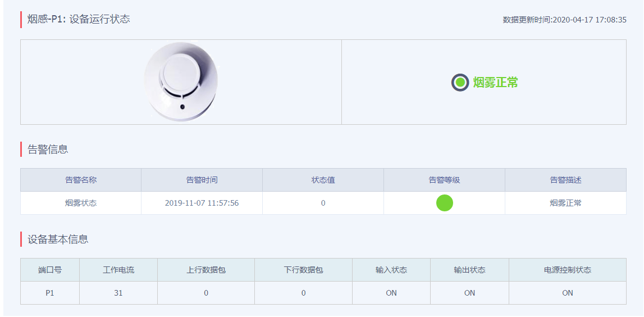Select the 工作电流 value 31
644x317 pixels.
(118, 293)
